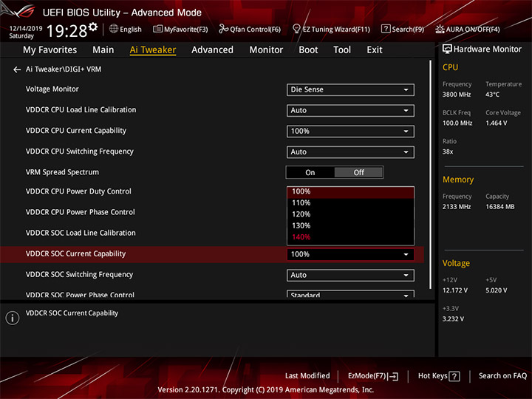Viewport: 532px width, 399px height.
Task: Click the globe language icon
Action: pos(114,29)
